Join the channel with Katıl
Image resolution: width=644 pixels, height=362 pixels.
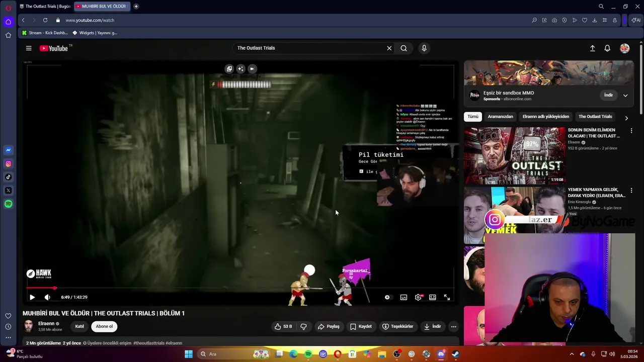79,326
